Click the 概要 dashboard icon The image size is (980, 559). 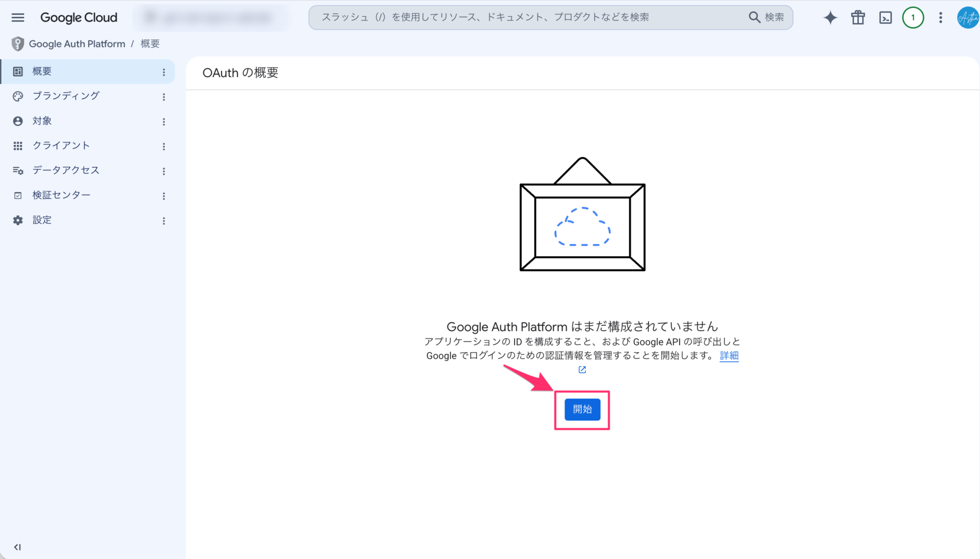pos(18,71)
